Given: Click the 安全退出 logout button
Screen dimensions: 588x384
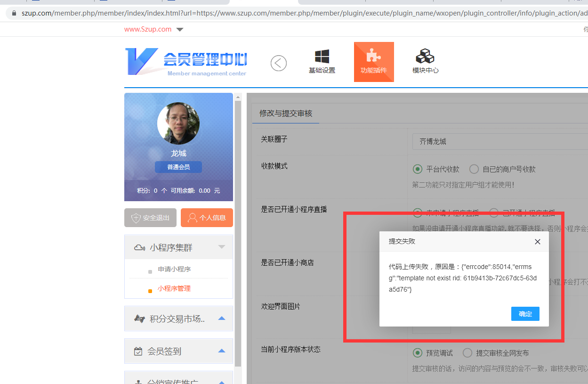Looking at the screenshot, I should pos(150,218).
